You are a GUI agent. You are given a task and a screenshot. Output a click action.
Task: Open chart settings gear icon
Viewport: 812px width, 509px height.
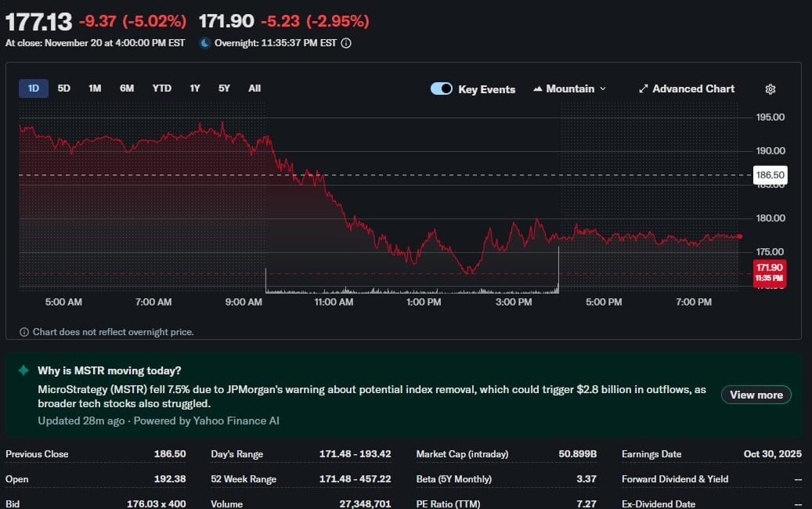(x=770, y=89)
